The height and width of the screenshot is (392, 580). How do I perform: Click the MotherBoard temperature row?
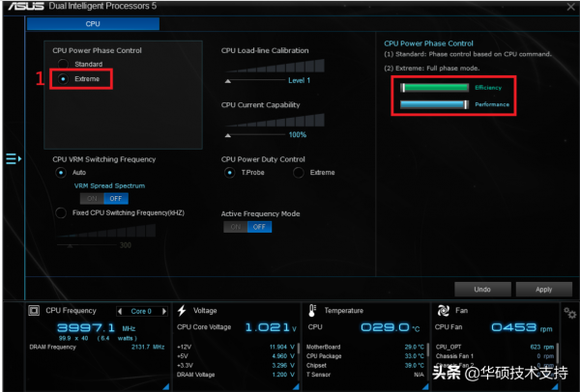coord(365,347)
